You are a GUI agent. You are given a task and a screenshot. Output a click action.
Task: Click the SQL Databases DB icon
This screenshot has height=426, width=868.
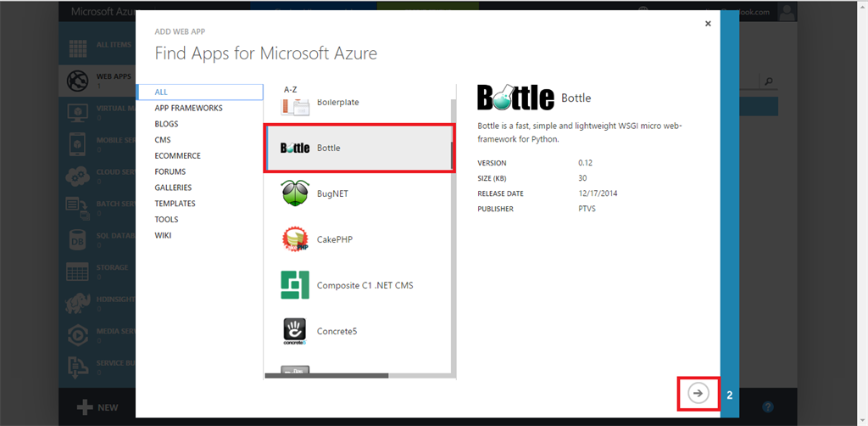(x=78, y=240)
